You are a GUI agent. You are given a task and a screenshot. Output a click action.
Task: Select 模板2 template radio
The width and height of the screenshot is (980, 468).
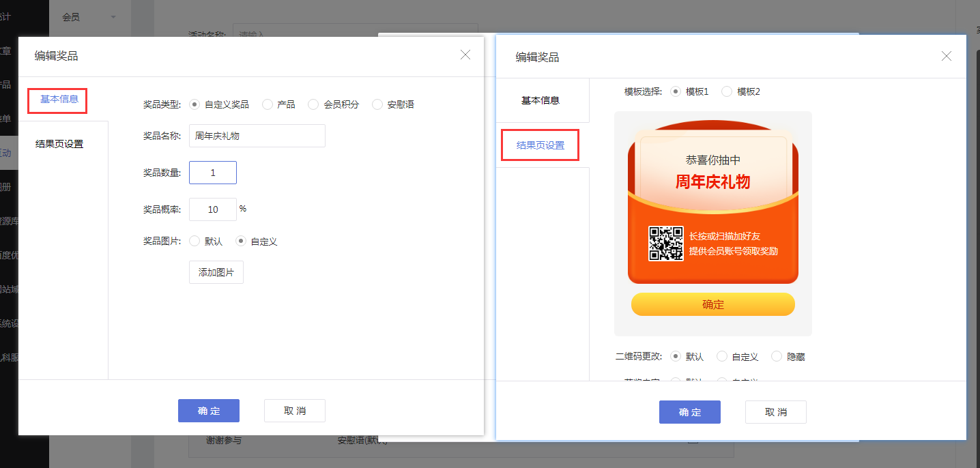click(727, 91)
